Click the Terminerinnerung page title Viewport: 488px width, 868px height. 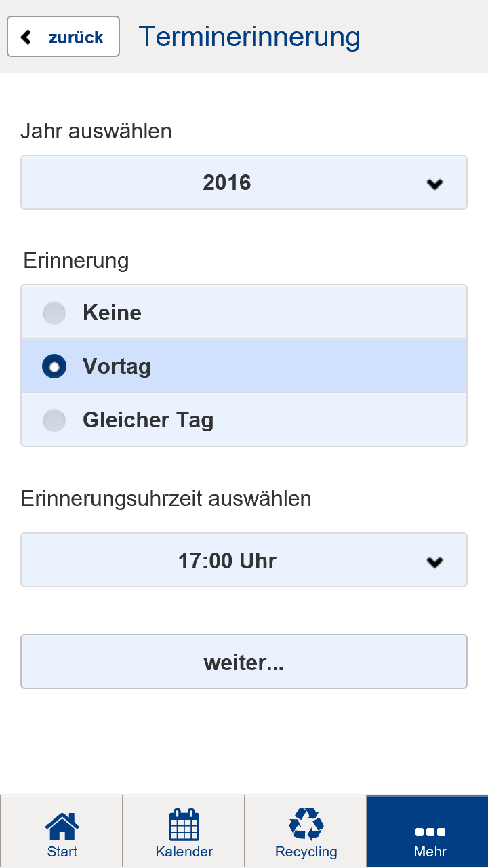pyautogui.click(x=249, y=37)
